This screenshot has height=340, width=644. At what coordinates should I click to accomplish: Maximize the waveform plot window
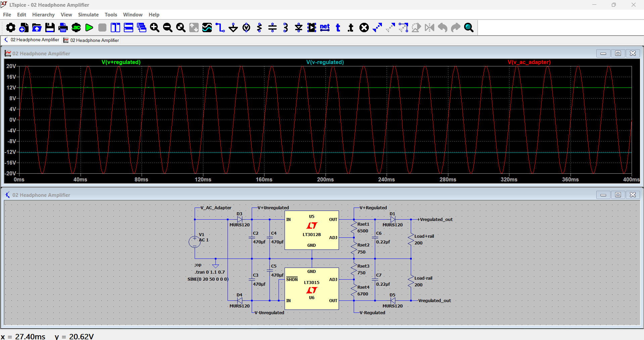[618, 53]
